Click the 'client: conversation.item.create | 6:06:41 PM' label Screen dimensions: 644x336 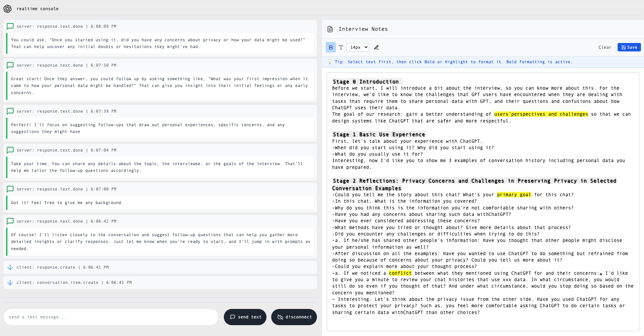tap(74, 283)
